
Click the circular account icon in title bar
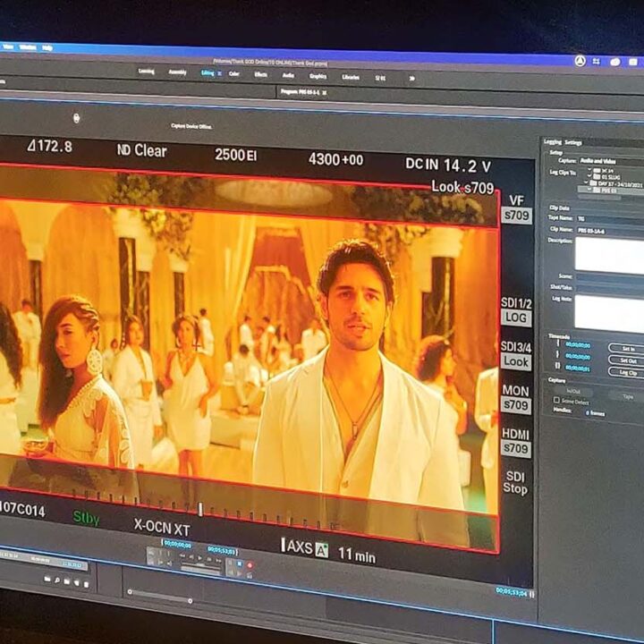580,61
